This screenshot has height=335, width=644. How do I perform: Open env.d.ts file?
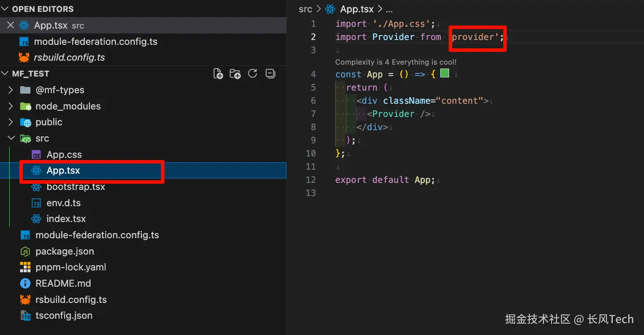pos(143,203)
